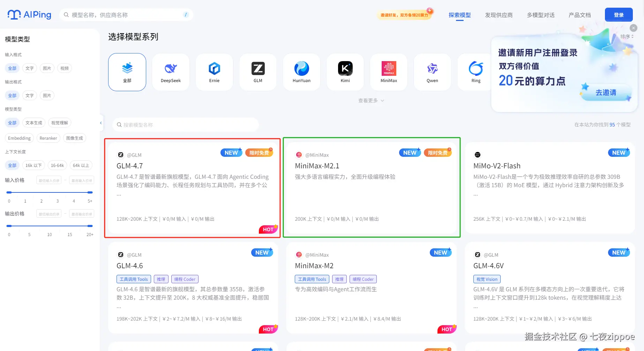Click the HOT badge on MiniMax-M2 card

tap(447, 329)
